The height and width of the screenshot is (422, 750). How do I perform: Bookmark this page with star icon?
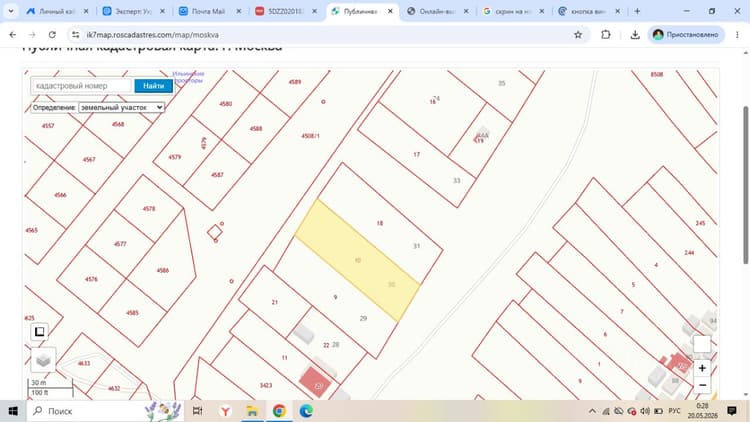point(578,34)
